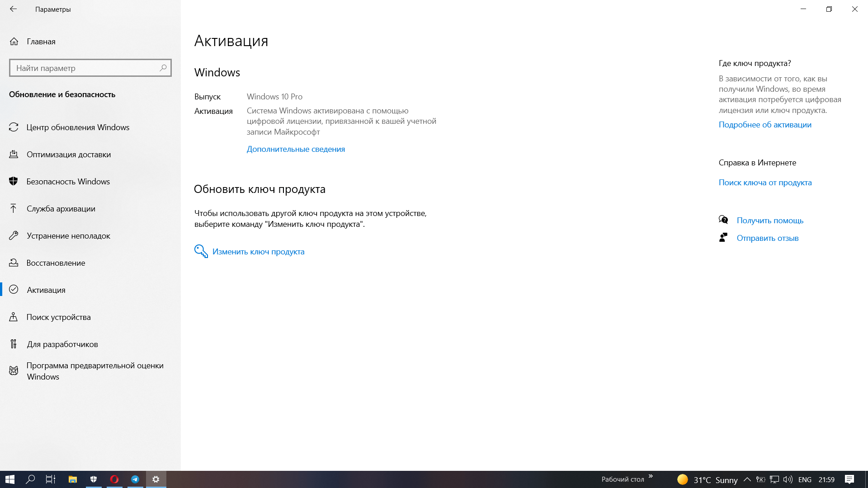Click the Найти параметр search field
The width and height of the screenshot is (868, 488).
[x=86, y=68]
